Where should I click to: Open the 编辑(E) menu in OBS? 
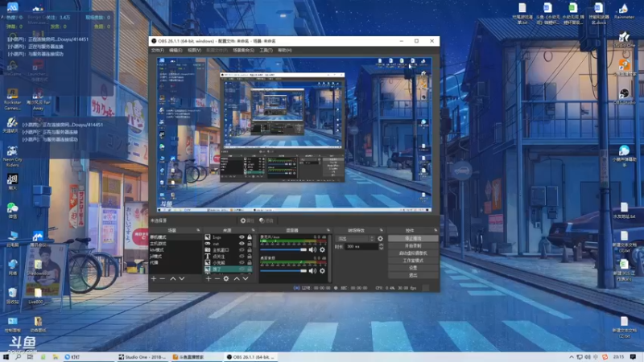175,50
